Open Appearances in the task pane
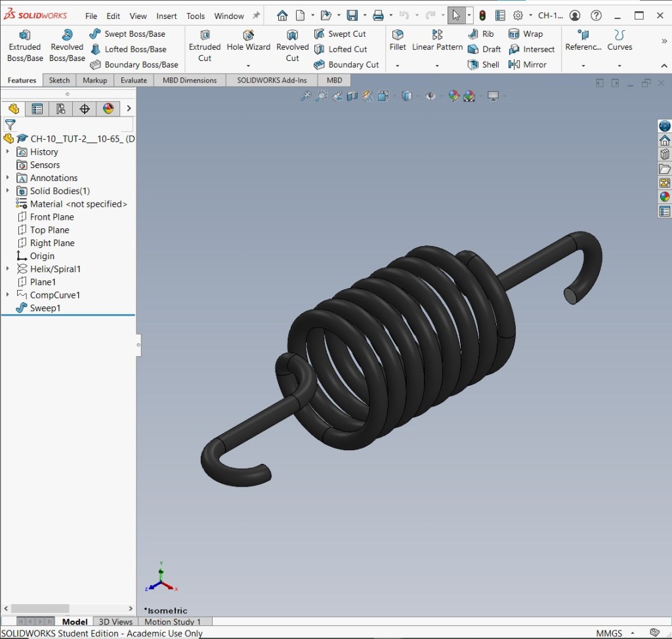The image size is (672, 639). tap(665, 197)
